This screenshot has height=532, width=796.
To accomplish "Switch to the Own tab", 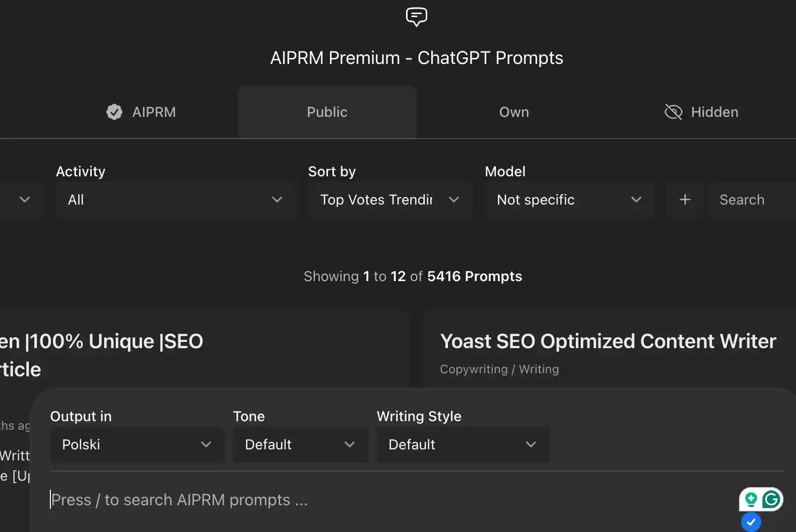I will pyautogui.click(x=514, y=112).
